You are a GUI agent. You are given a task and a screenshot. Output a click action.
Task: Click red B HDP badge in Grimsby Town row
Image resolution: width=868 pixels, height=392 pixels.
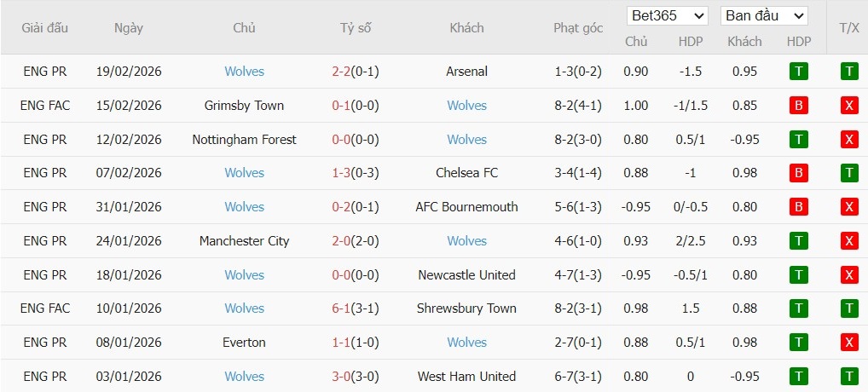click(798, 106)
